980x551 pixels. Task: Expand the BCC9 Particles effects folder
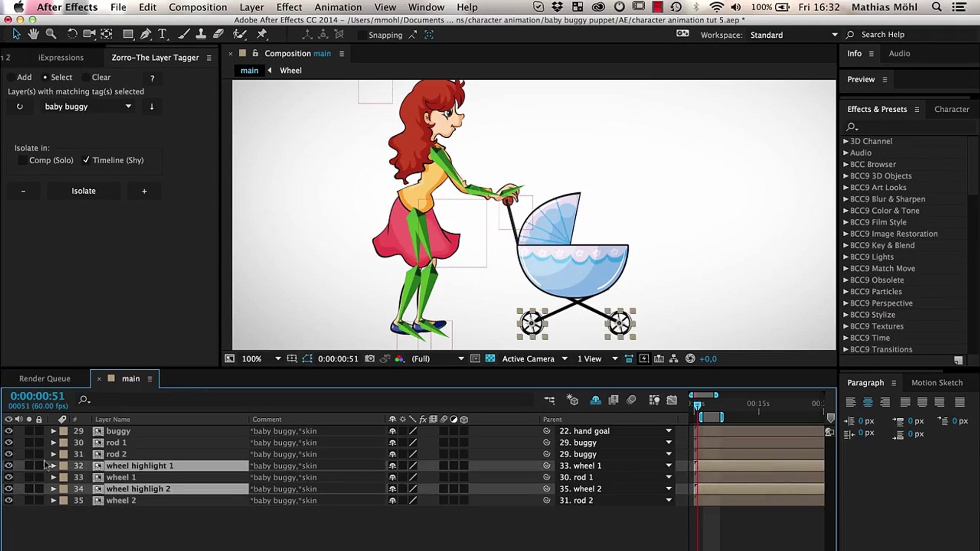[x=846, y=292]
